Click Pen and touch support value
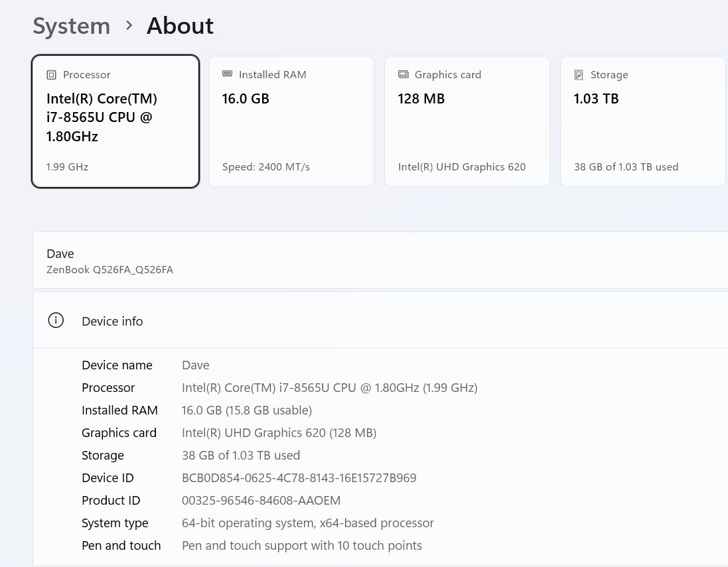Image resolution: width=728 pixels, height=567 pixels. (x=302, y=545)
